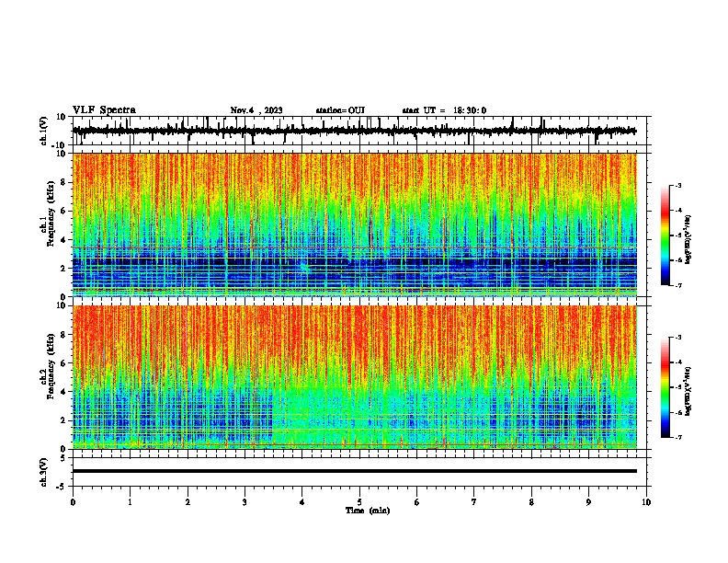Image resolution: width=728 pixels, height=563 pixels.
Task: Click the "ch.3(V)" axis label
Action: click(44, 472)
